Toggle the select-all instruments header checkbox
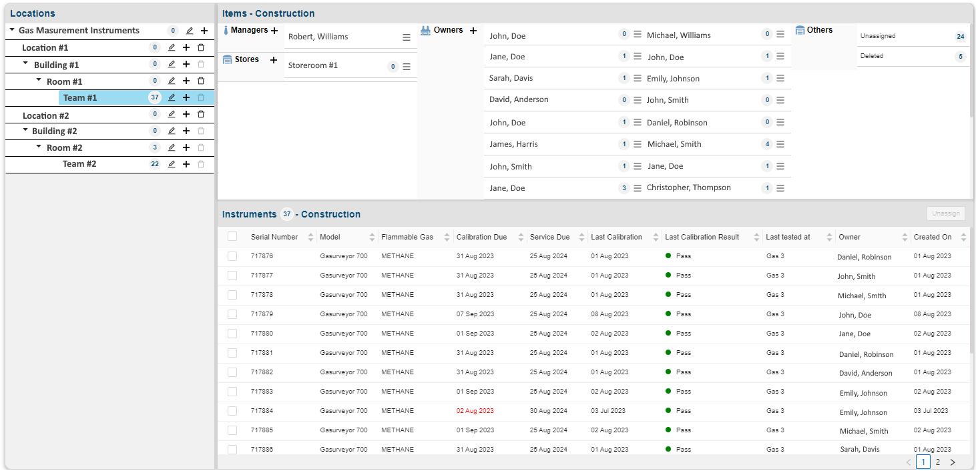 [x=232, y=236]
